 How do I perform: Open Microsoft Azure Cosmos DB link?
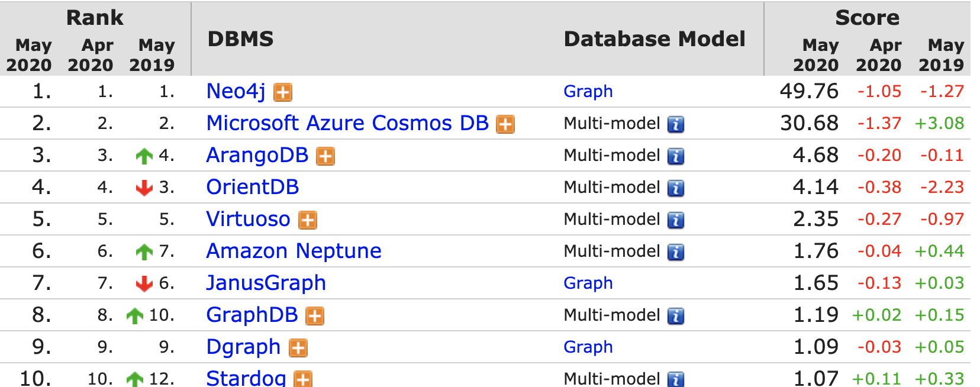(x=347, y=123)
